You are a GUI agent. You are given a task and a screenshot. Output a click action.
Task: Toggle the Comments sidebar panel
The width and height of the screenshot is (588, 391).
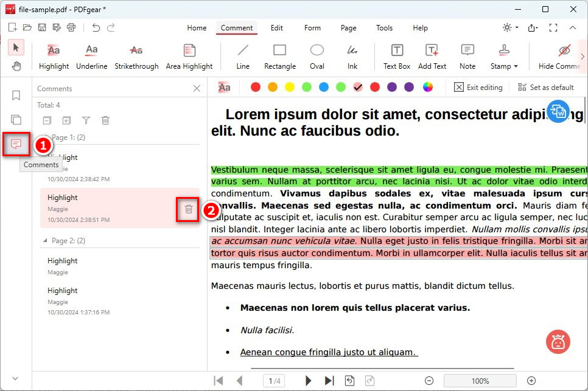16,144
